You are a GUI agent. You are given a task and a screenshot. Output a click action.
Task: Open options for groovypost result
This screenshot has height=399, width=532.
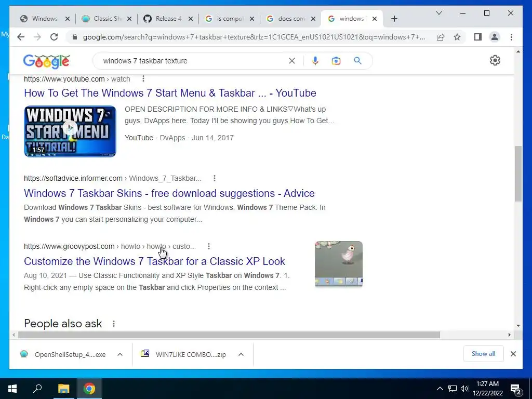[209, 246]
